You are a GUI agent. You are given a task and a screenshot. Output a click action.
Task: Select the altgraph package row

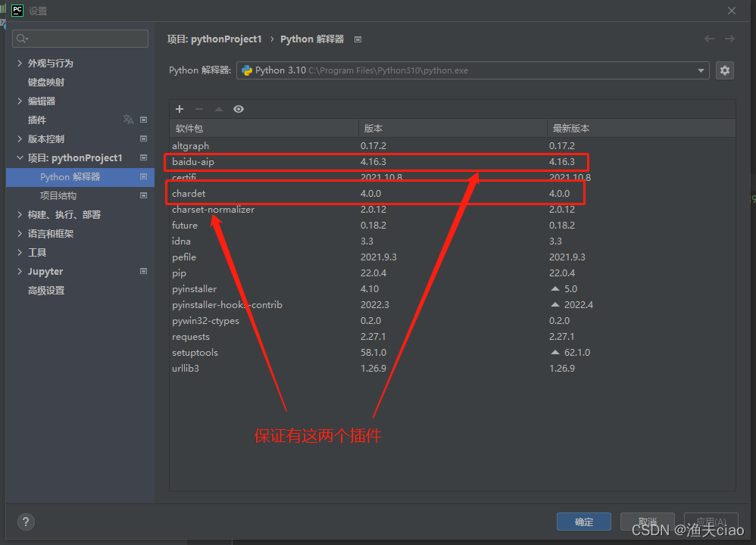(x=452, y=145)
